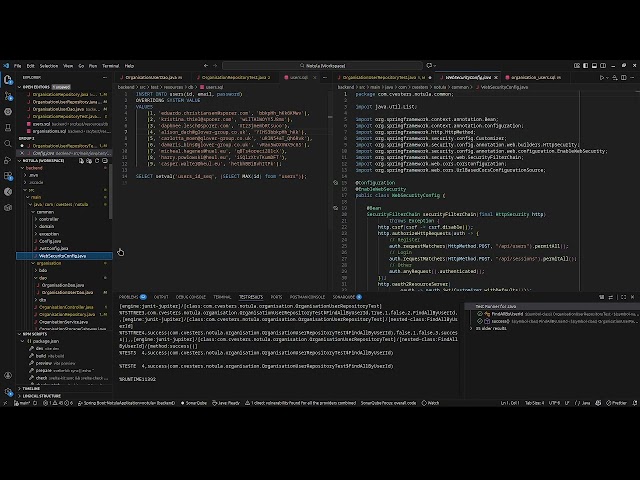Switch to the Debug Console tab

pyautogui.click(x=191, y=297)
